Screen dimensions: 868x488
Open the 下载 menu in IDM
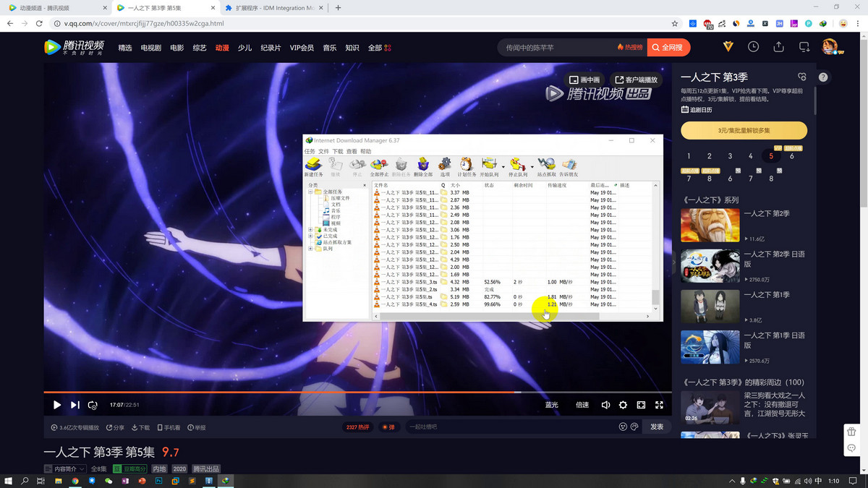[x=337, y=152]
